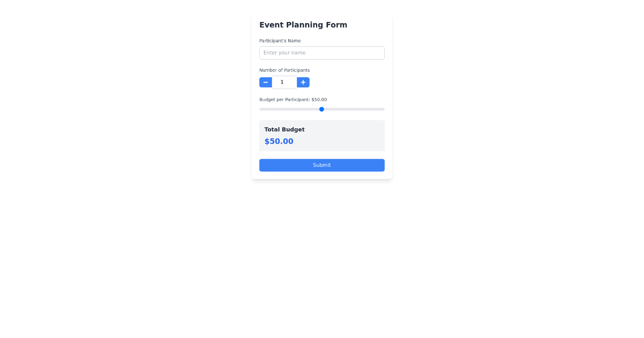The image size is (644, 338).
Task: Click the Event Planning Form title
Action: (x=303, y=25)
